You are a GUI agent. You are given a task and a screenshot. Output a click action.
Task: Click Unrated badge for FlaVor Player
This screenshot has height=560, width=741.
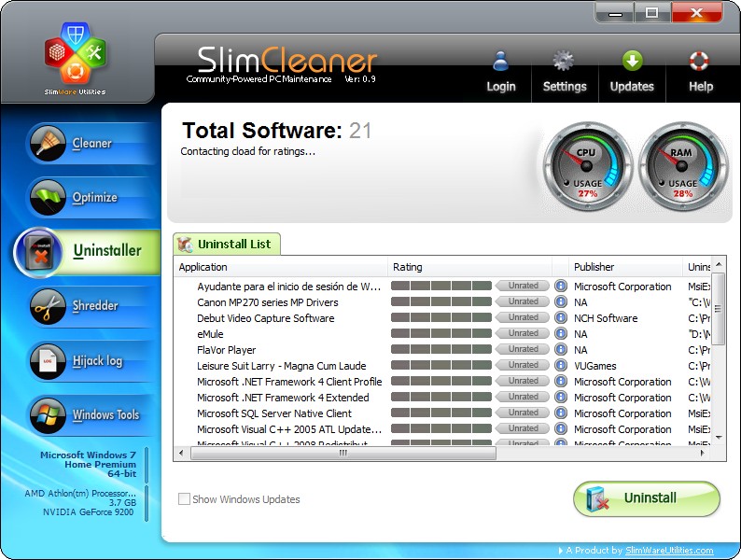[x=523, y=349]
